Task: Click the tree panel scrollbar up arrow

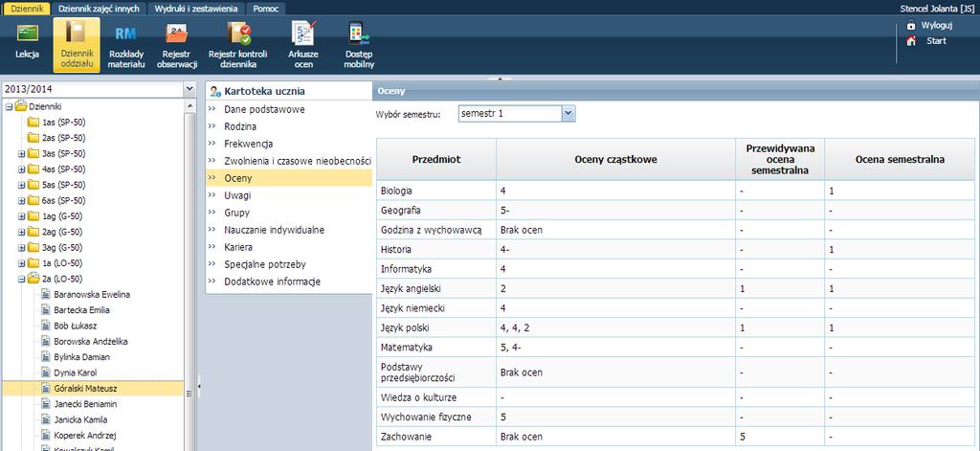Action: point(190,106)
